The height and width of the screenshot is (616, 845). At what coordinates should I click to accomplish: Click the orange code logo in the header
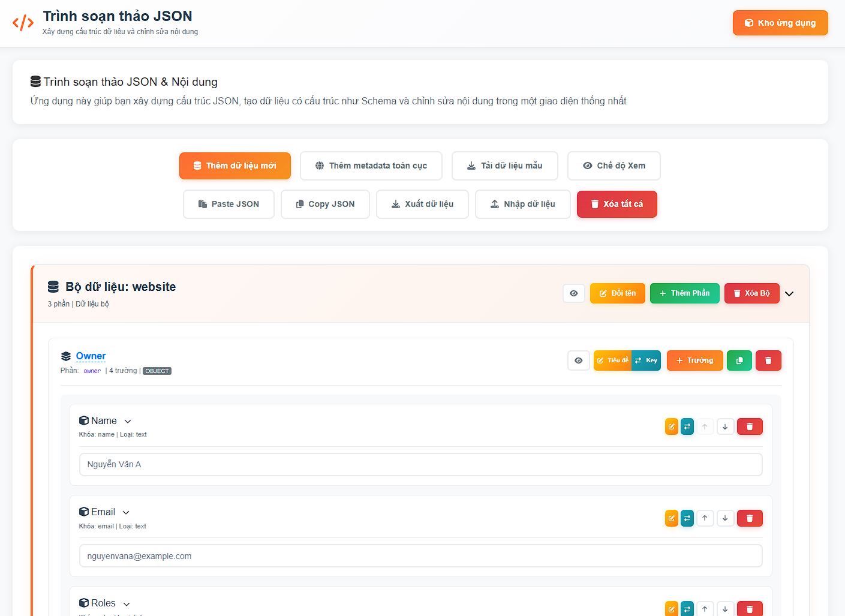click(22, 22)
